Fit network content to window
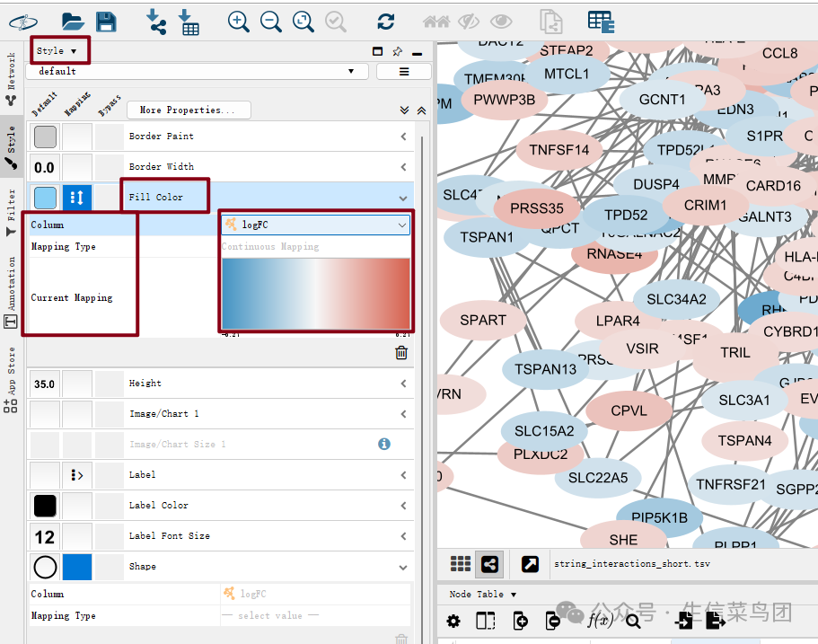This screenshot has height=644, width=818. click(303, 22)
